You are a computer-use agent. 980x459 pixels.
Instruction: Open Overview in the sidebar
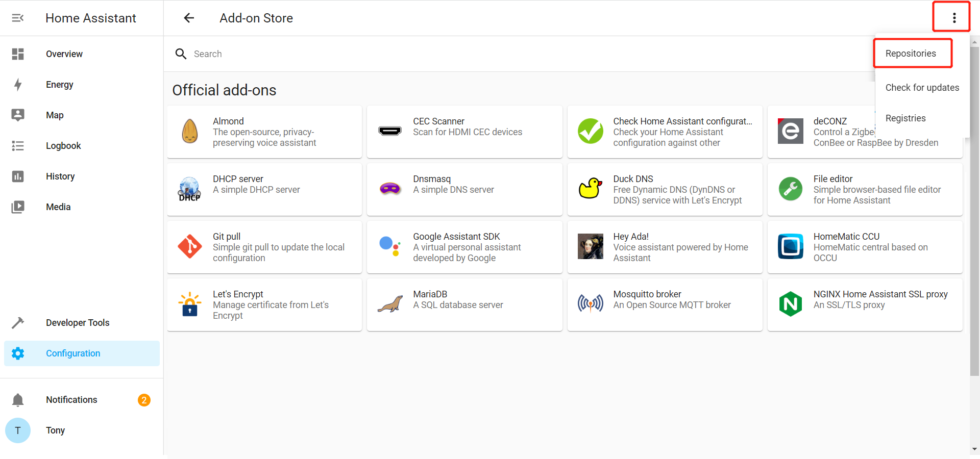pos(82,54)
